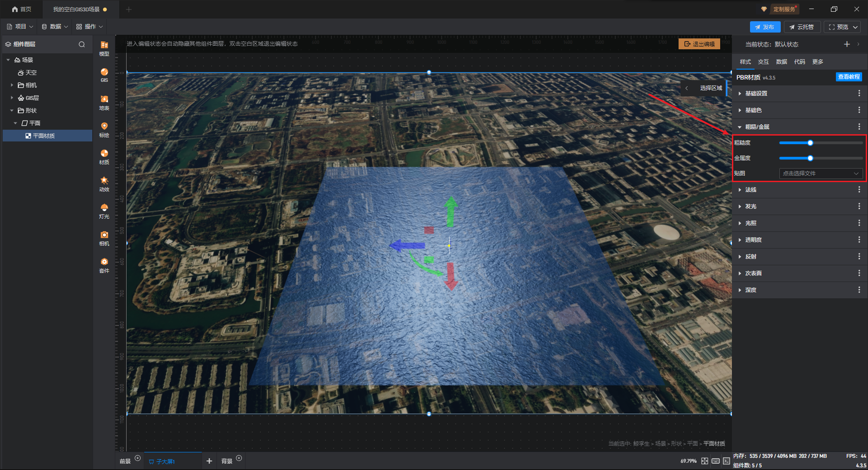Viewport: 868px width, 470px height.
Task: Open options menu for 法线 section
Action: click(x=859, y=190)
